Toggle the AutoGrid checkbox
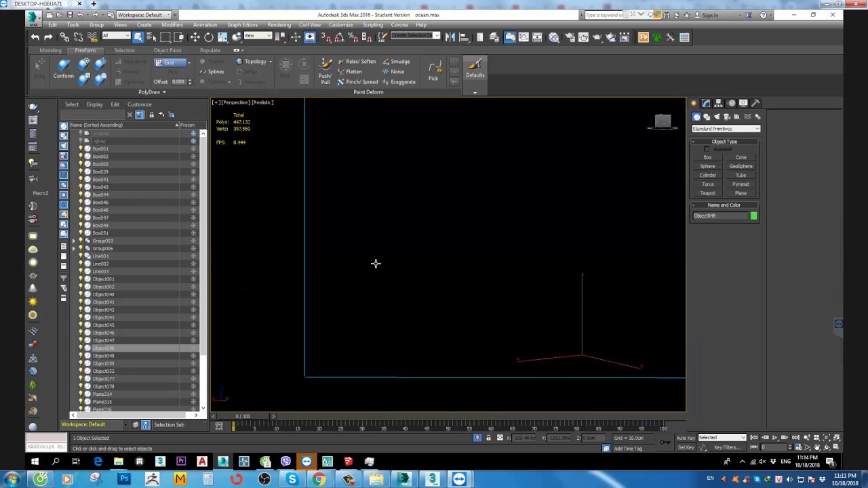The width and height of the screenshot is (868, 488). [707, 149]
